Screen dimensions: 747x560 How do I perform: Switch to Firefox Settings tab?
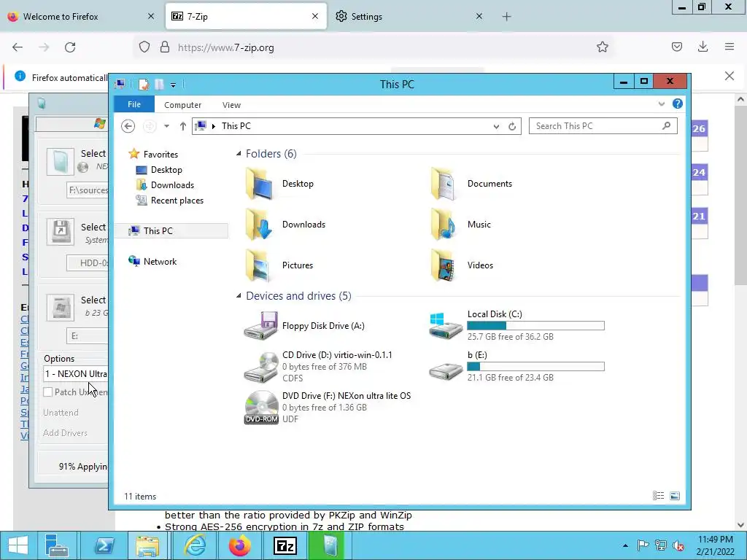pos(408,16)
